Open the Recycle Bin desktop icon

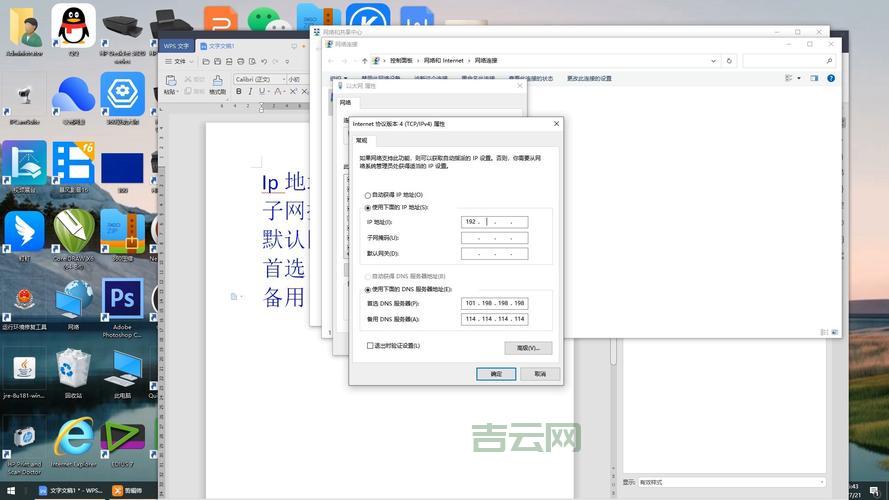[x=73, y=370]
